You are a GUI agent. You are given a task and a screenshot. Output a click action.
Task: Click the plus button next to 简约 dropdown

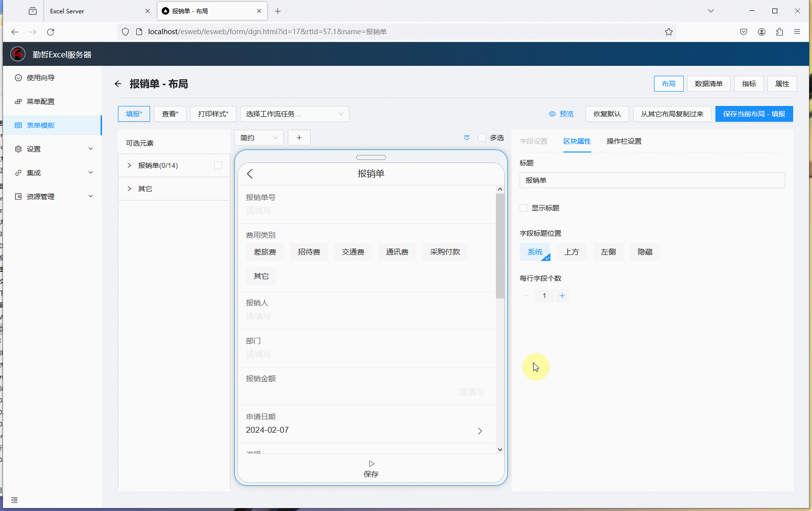[x=299, y=138]
